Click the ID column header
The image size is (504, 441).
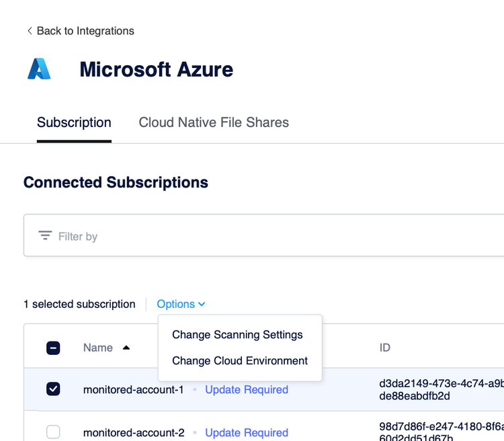pyautogui.click(x=385, y=348)
